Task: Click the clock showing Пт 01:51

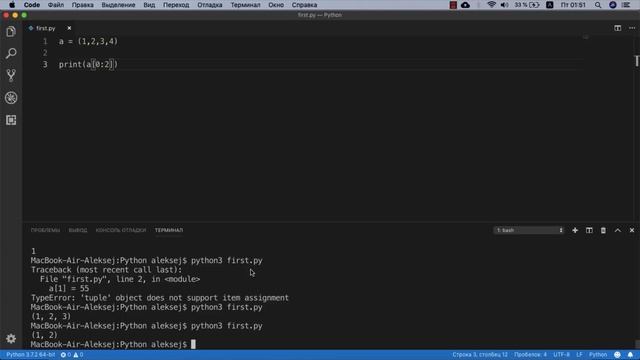Action: 573,5
